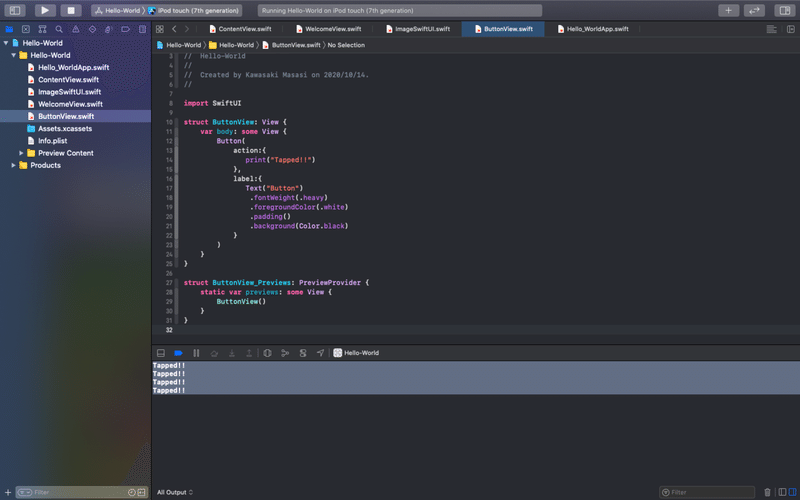Expand the Preview Content folder
This screenshot has width=800, height=500.
click(x=21, y=153)
